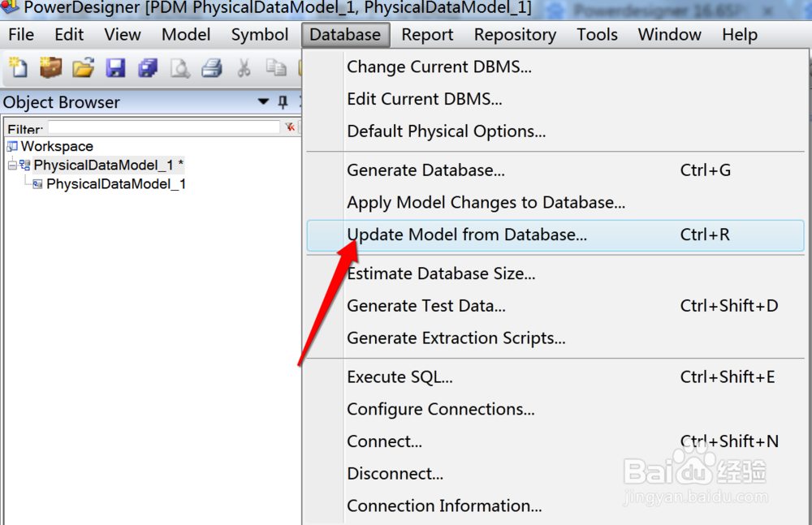The height and width of the screenshot is (525, 812).
Task: Click the model icon beside PhysicalDataModel_1 *
Action: point(24,166)
